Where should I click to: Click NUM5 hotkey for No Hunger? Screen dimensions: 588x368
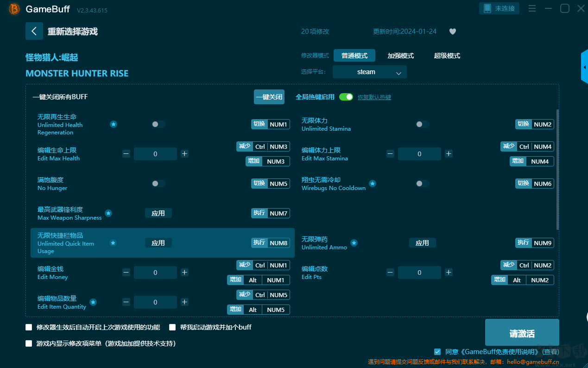coord(271,184)
